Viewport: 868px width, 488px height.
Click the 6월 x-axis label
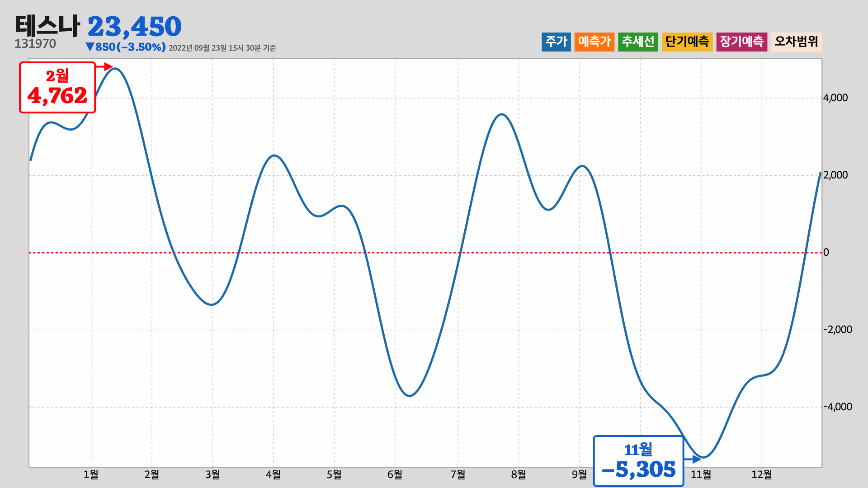click(x=395, y=474)
